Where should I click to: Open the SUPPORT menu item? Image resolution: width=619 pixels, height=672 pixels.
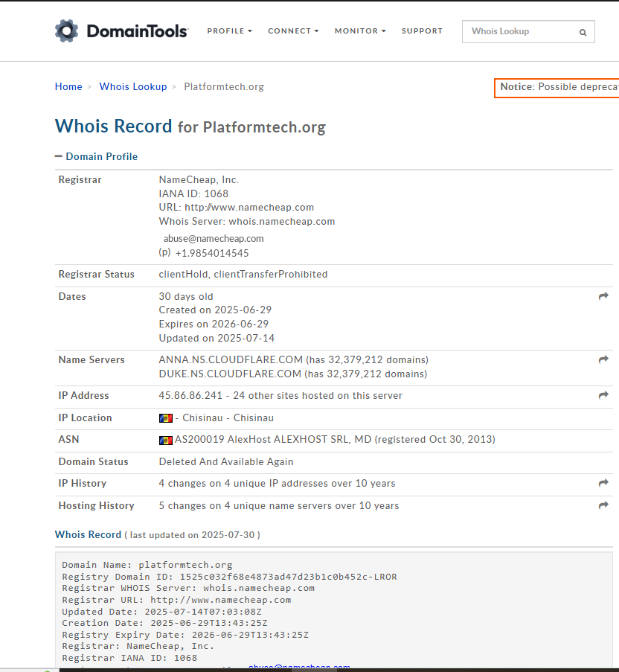tap(422, 31)
